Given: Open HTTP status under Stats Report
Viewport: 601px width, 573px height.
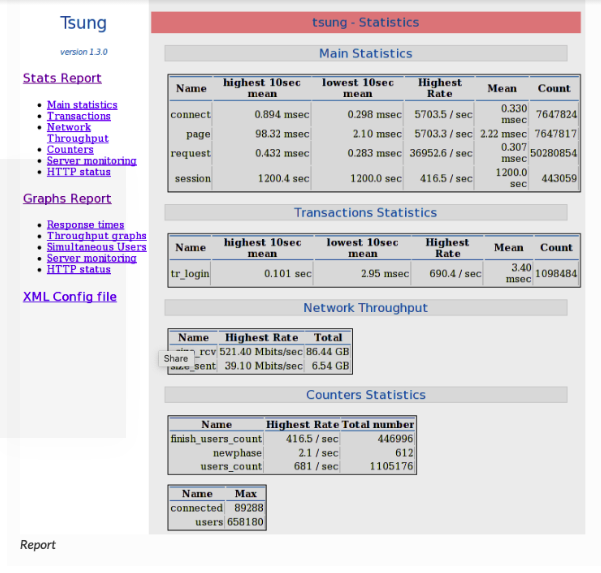Looking at the screenshot, I should (x=79, y=172).
